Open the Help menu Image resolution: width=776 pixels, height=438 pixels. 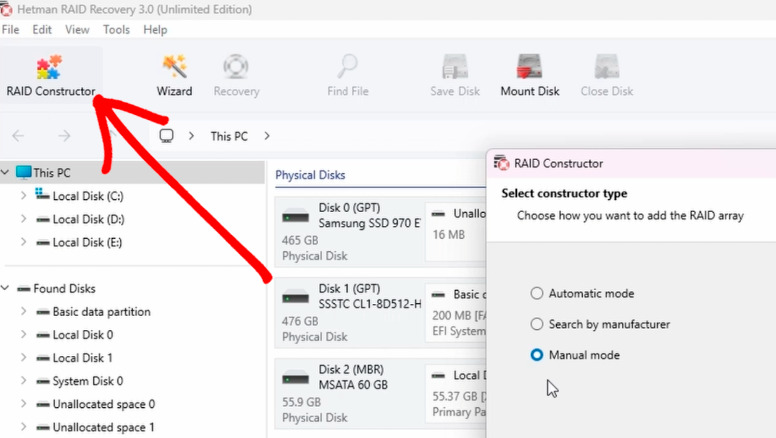coord(155,30)
